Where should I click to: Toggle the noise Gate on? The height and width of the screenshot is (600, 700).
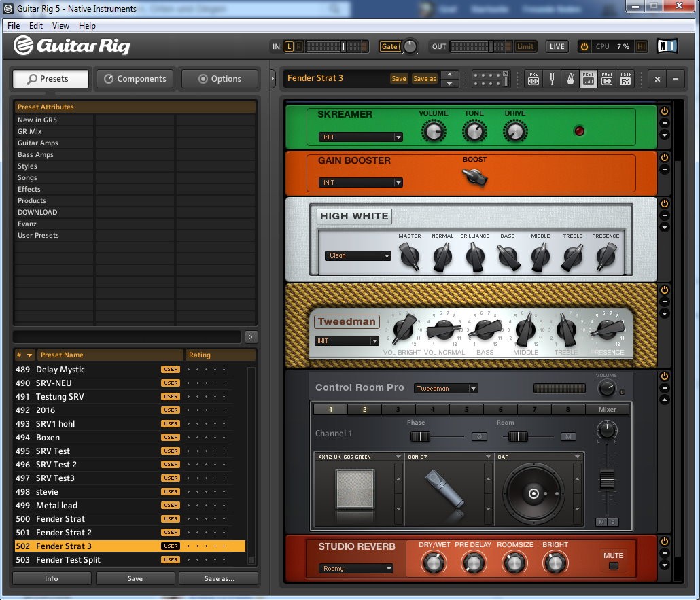(x=389, y=46)
